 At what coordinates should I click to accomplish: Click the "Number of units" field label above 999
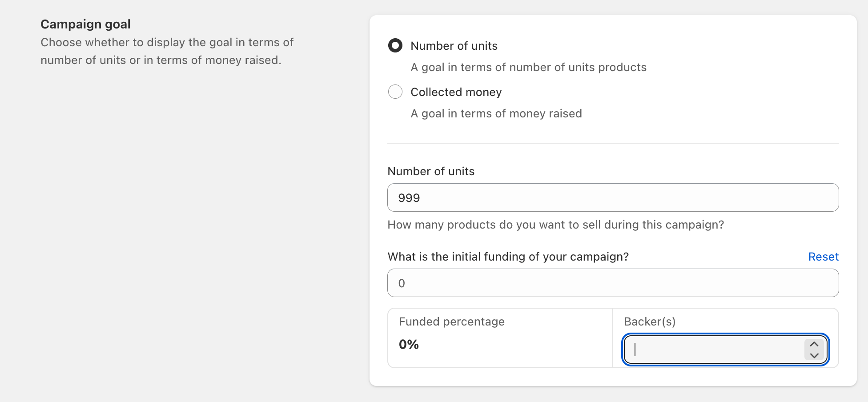(x=430, y=171)
